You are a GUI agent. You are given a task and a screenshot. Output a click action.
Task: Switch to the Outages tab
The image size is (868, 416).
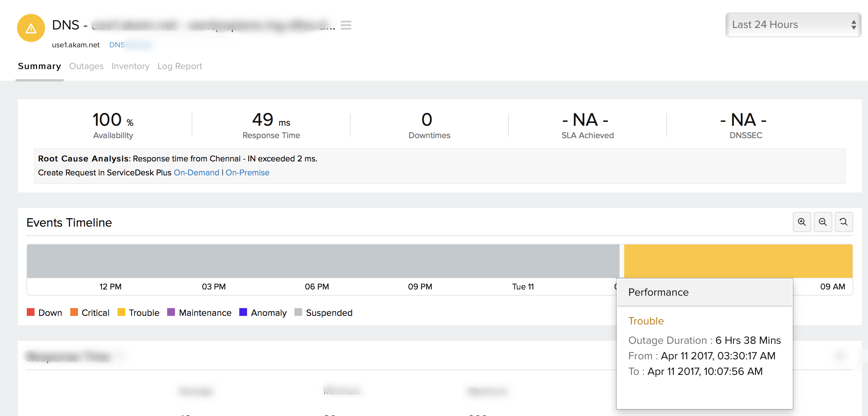[x=86, y=66]
